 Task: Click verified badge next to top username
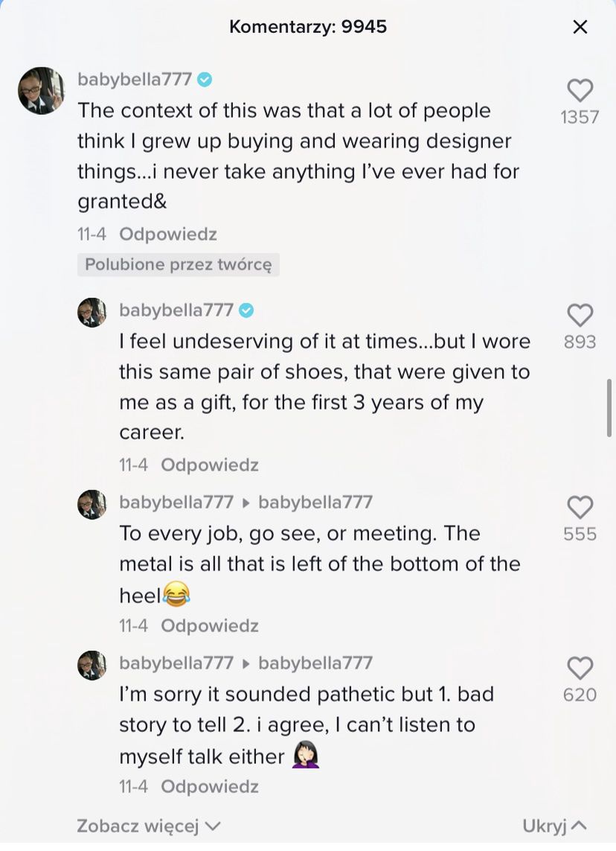[x=205, y=80]
